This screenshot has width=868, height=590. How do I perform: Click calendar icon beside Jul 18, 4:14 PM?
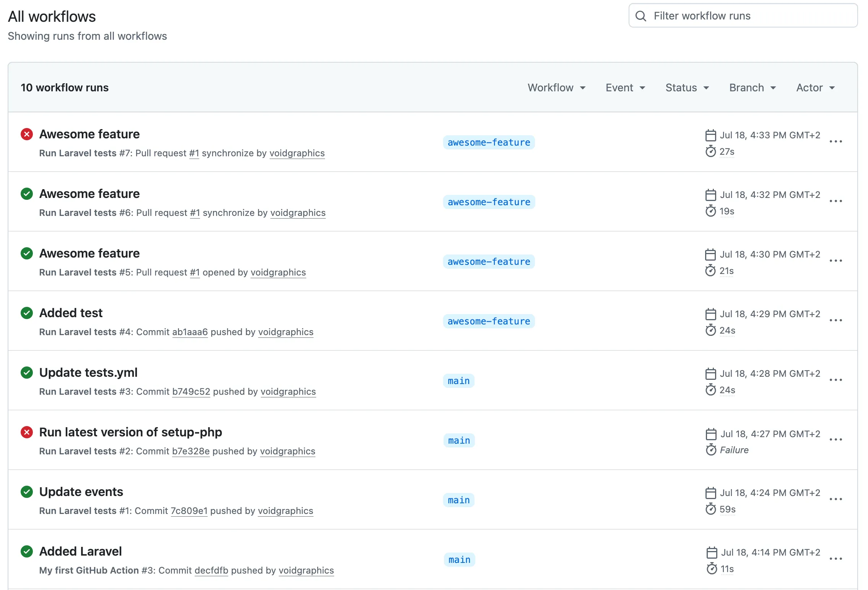point(712,553)
